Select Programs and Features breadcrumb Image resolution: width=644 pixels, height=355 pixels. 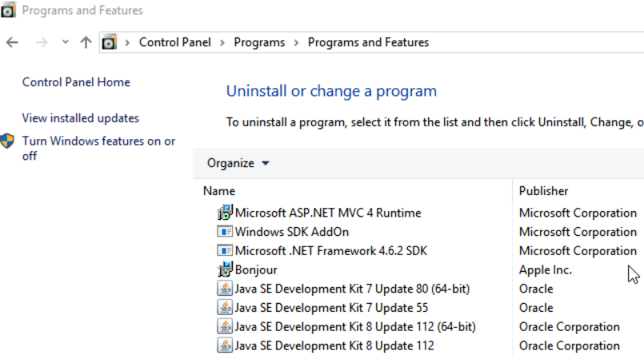[368, 42]
